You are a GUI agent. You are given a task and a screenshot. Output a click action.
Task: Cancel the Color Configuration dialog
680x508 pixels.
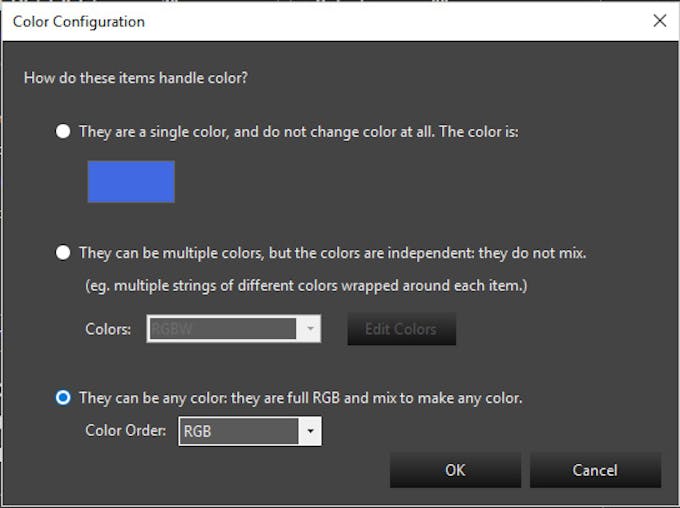[595, 470]
